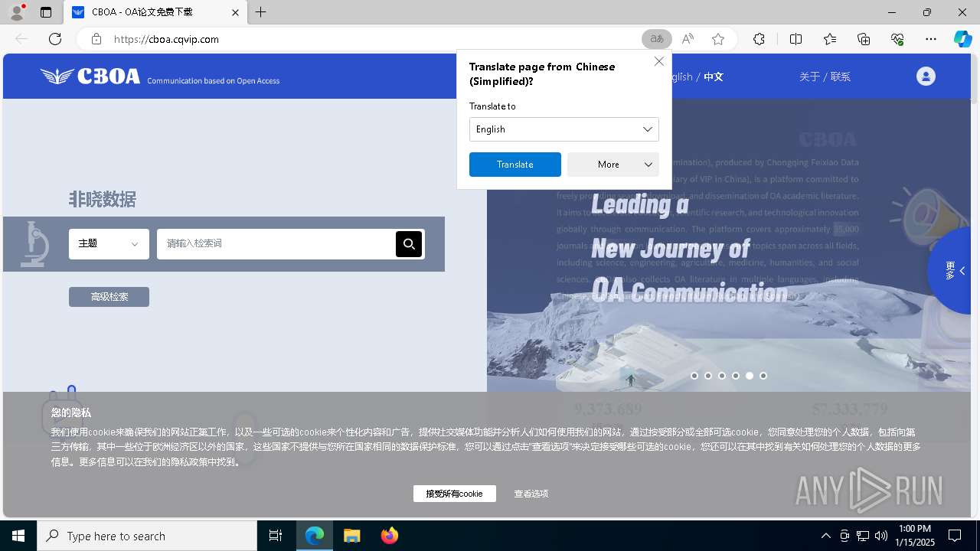
Task: Open the Edge profile icon
Action: tap(16, 12)
